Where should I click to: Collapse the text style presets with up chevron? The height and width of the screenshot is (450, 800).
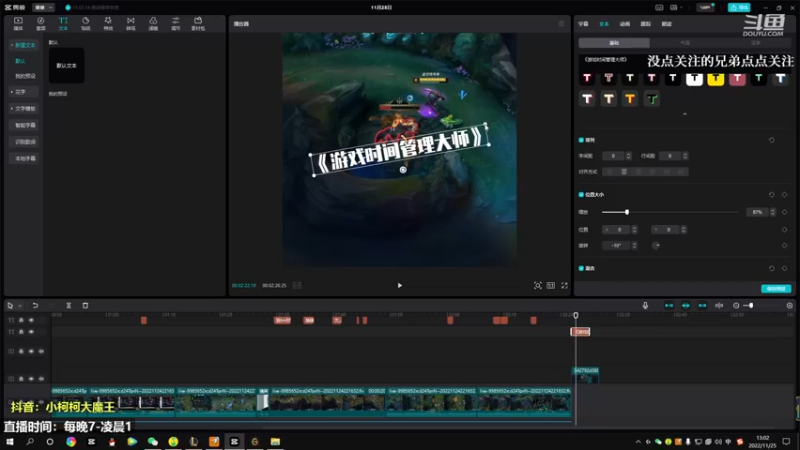[685, 114]
